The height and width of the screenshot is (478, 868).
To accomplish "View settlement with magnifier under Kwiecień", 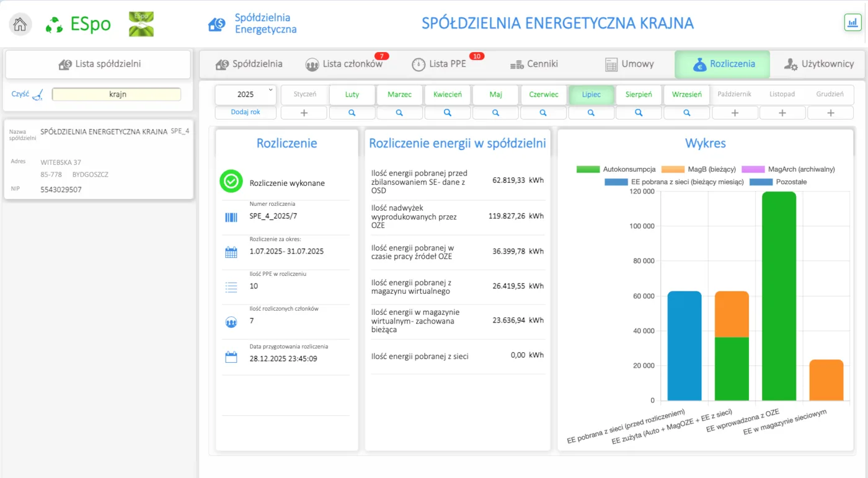I will 448,113.
